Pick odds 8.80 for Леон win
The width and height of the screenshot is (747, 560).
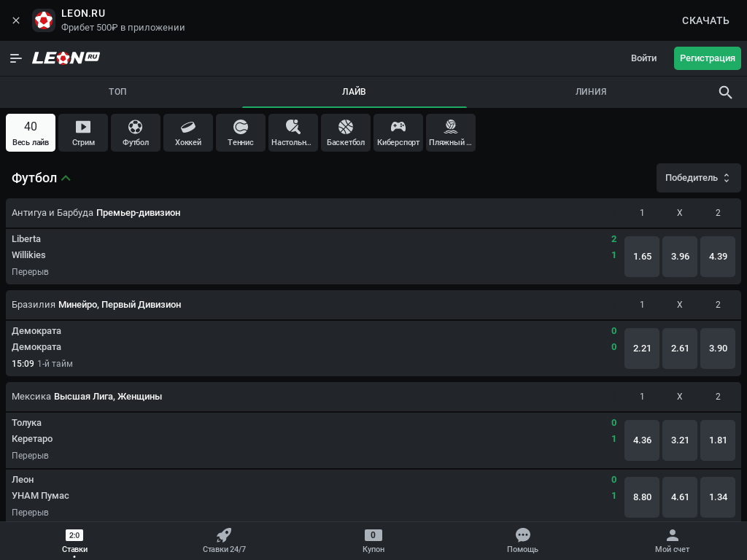pos(642,497)
